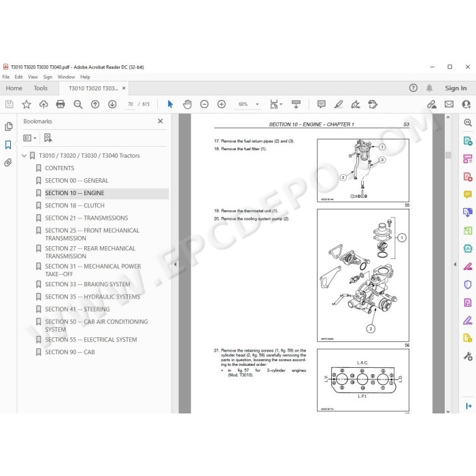
Task: Open SECTION 35 -- HYDRAULIC SYSTEMS bookmark
Action: pyautogui.click(x=92, y=296)
